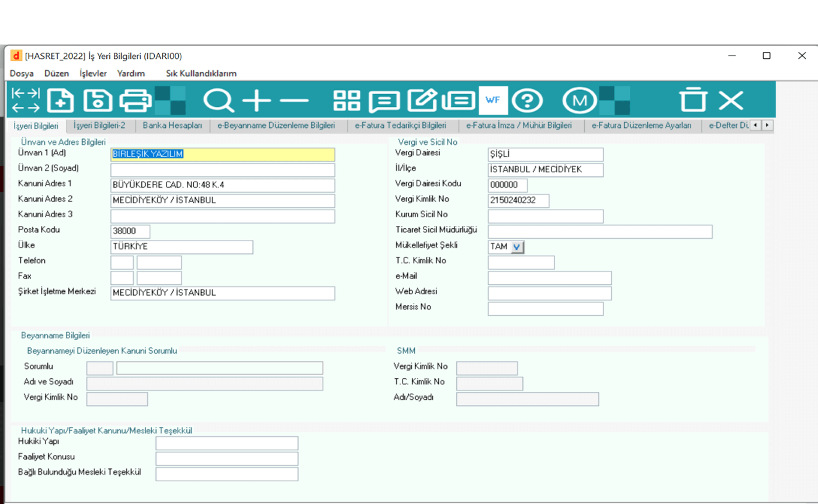The width and height of the screenshot is (818, 504).
Task: Switch to the Banka Hesapları tab
Action: pos(172,126)
